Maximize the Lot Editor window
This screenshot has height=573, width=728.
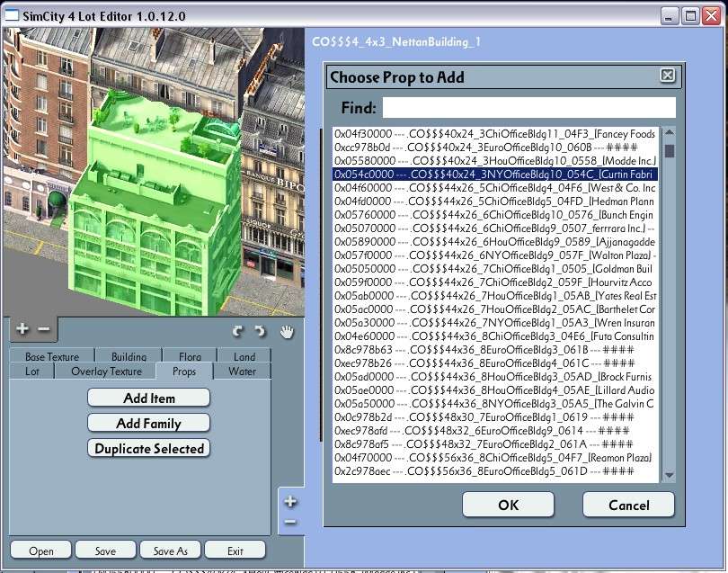pos(690,16)
